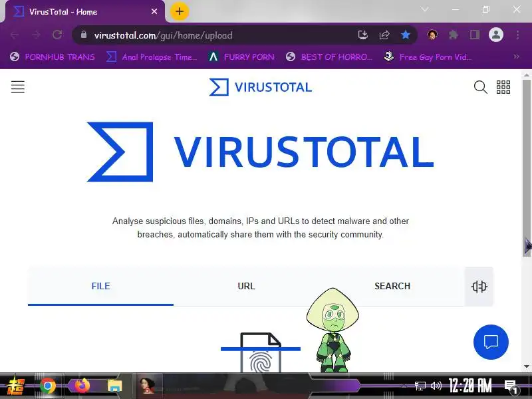View site information via lock icon
This screenshot has width=532, height=399.
(x=84, y=35)
